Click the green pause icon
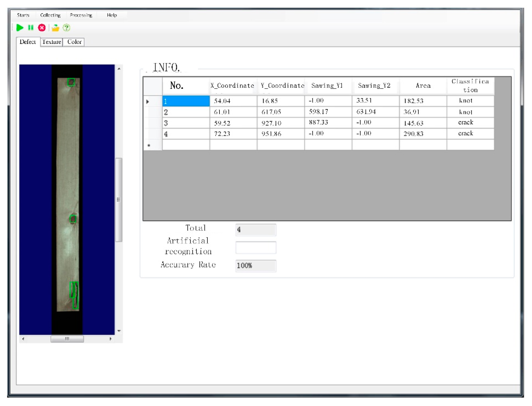The image size is (532, 406). (30, 28)
